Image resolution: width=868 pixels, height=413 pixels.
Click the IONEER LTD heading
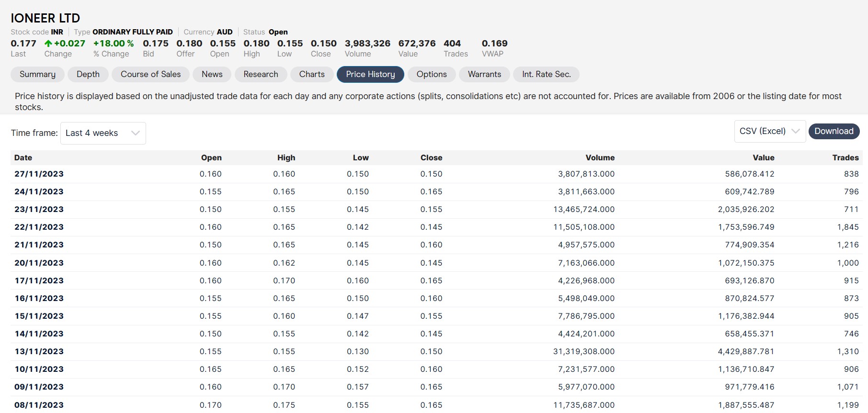[x=46, y=18]
